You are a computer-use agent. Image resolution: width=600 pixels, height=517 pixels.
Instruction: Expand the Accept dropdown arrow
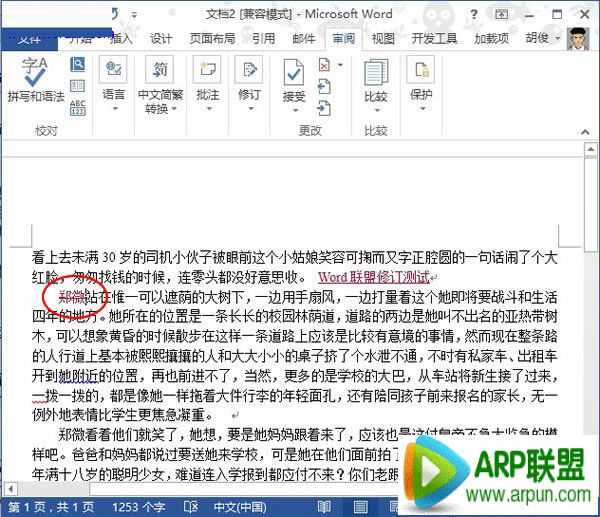pyautogui.click(x=295, y=111)
